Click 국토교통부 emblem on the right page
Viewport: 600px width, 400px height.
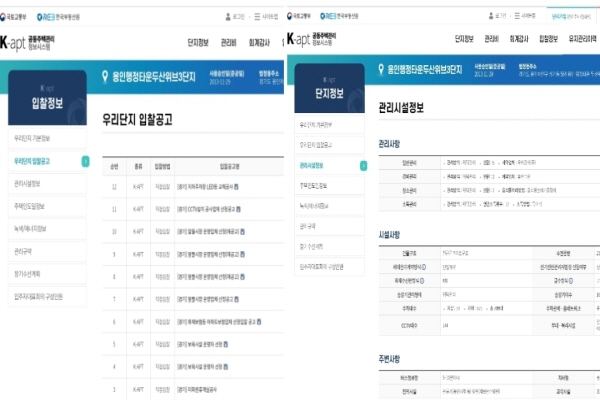pos(299,16)
